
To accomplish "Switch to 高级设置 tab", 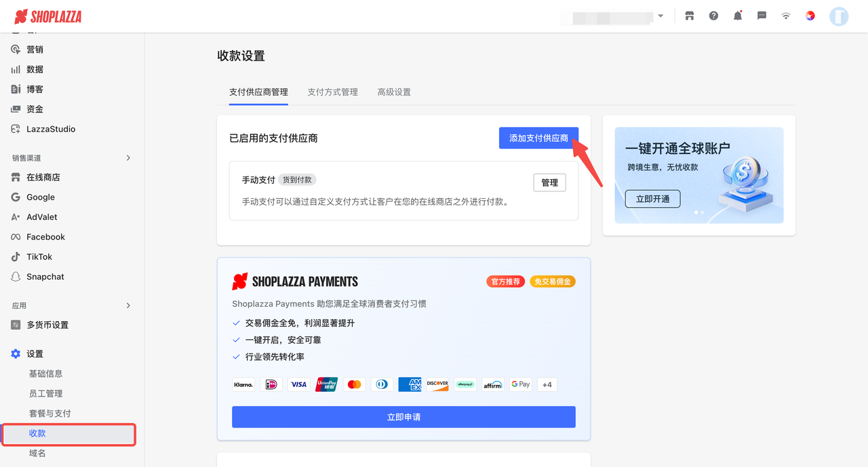I will point(394,92).
